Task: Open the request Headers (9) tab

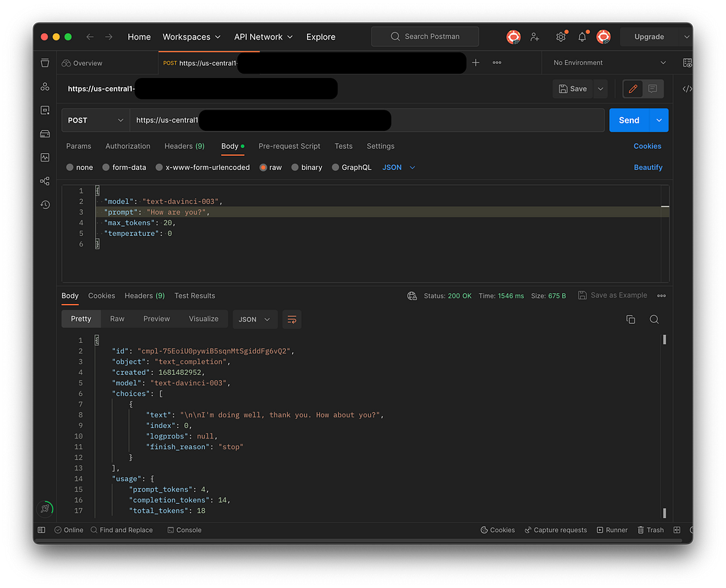Action: pyautogui.click(x=184, y=146)
